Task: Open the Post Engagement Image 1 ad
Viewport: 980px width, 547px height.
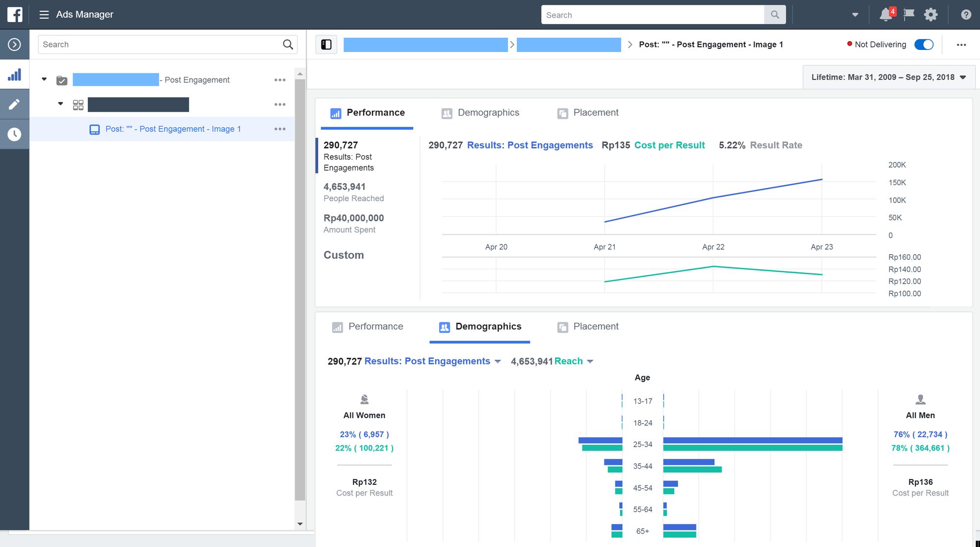Action: 173,129
